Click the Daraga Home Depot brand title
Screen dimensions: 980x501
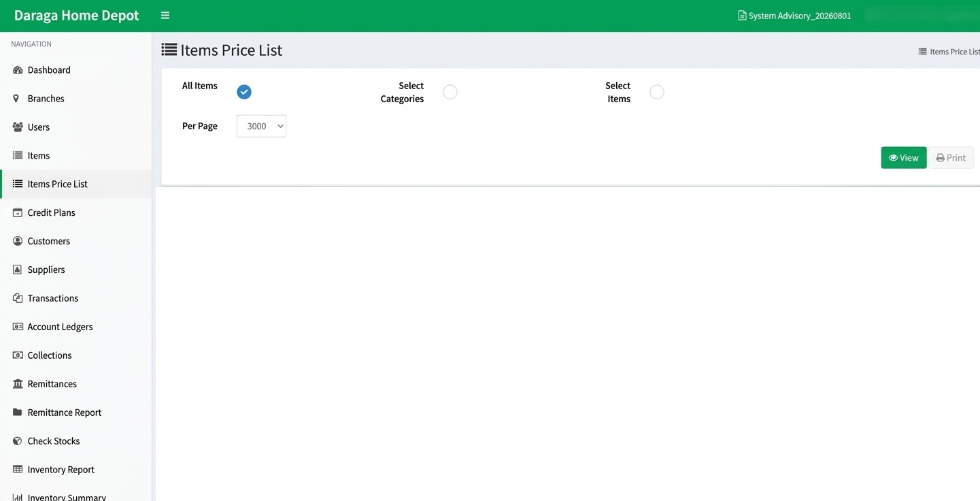[x=76, y=16]
